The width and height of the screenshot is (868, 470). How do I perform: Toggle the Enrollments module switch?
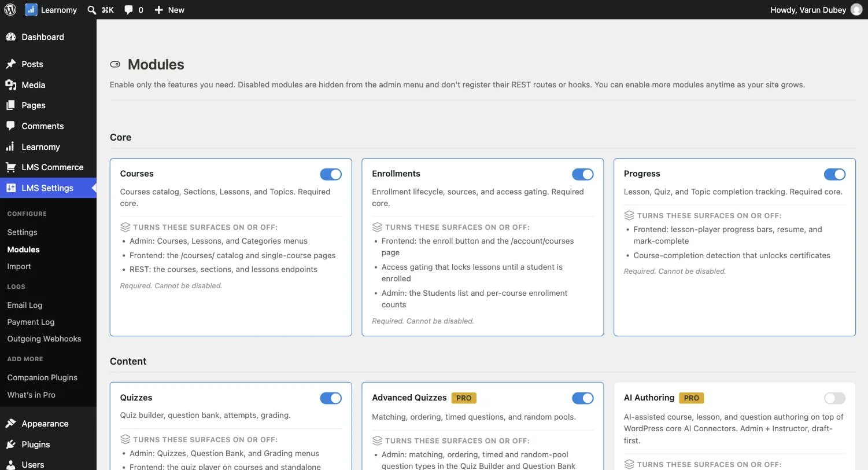coord(583,174)
